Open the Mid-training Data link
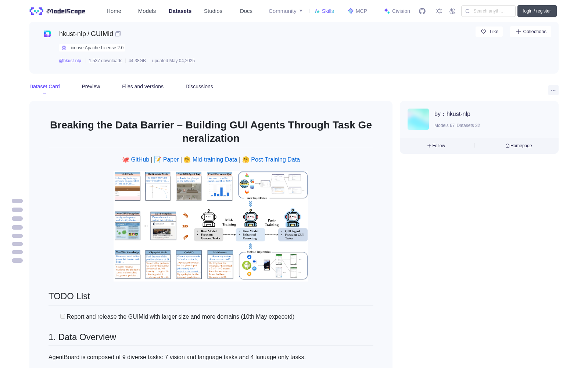The height and width of the screenshot is (368, 588). click(215, 159)
